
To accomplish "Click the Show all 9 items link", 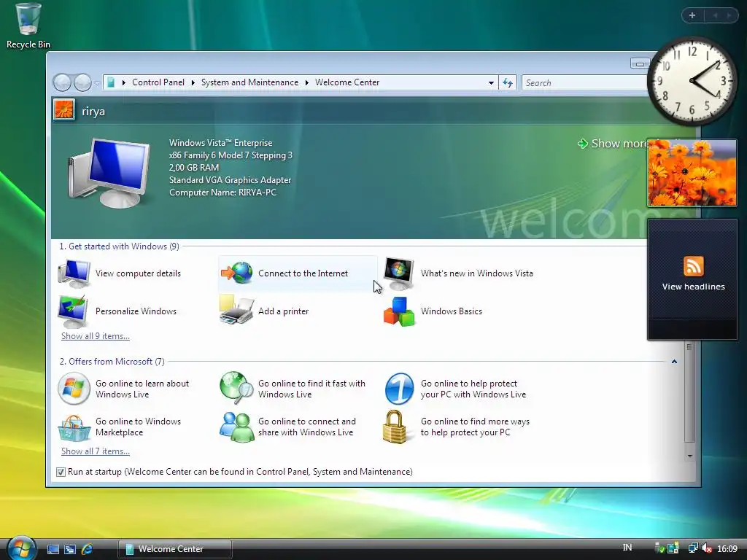I will click(96, 336).
